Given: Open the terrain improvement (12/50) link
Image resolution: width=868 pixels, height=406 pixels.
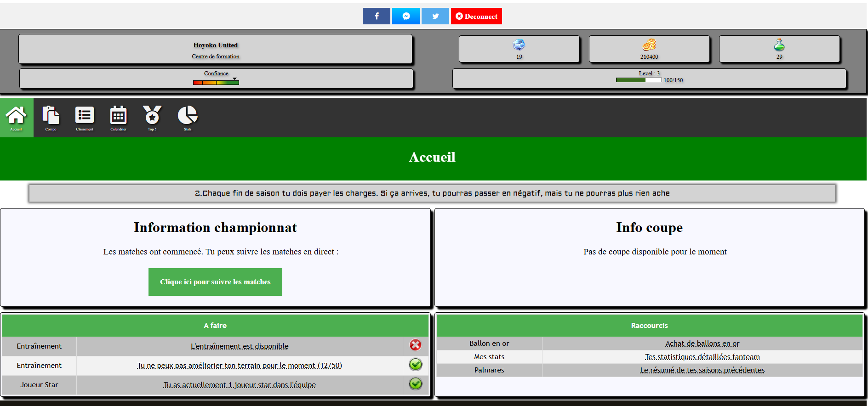Looking at the screenshot, I should (x=240, y=366).
